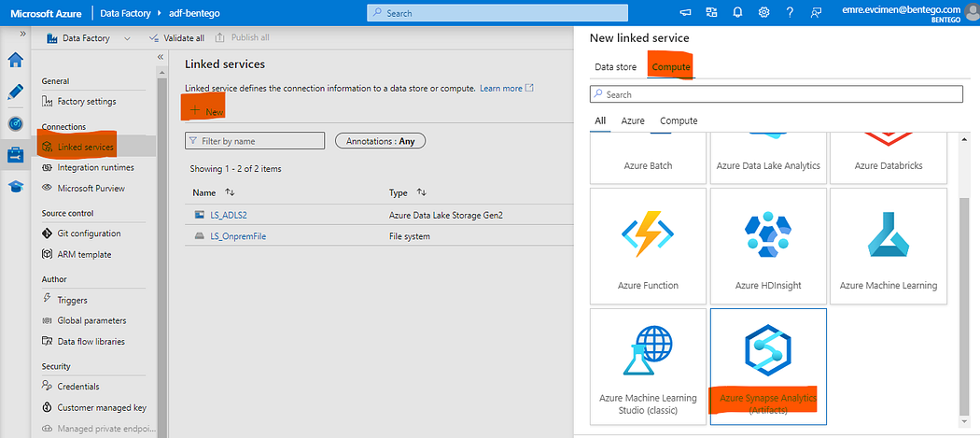Open the emre.evcimen account menu
Image resolution: width=980 pixels, height=438 pixels.
(910, 13)
